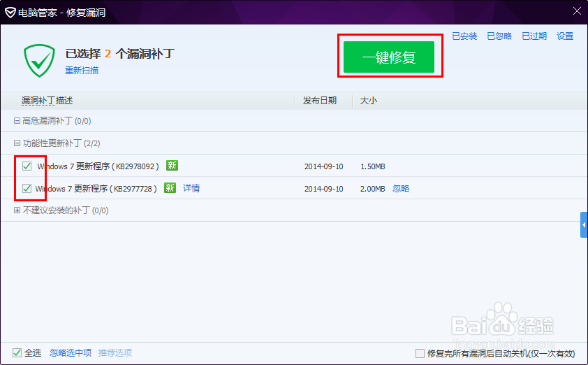Close the 修复漏洞 window
The height and width of the screenshot is (365, 588).
point(577,11)
